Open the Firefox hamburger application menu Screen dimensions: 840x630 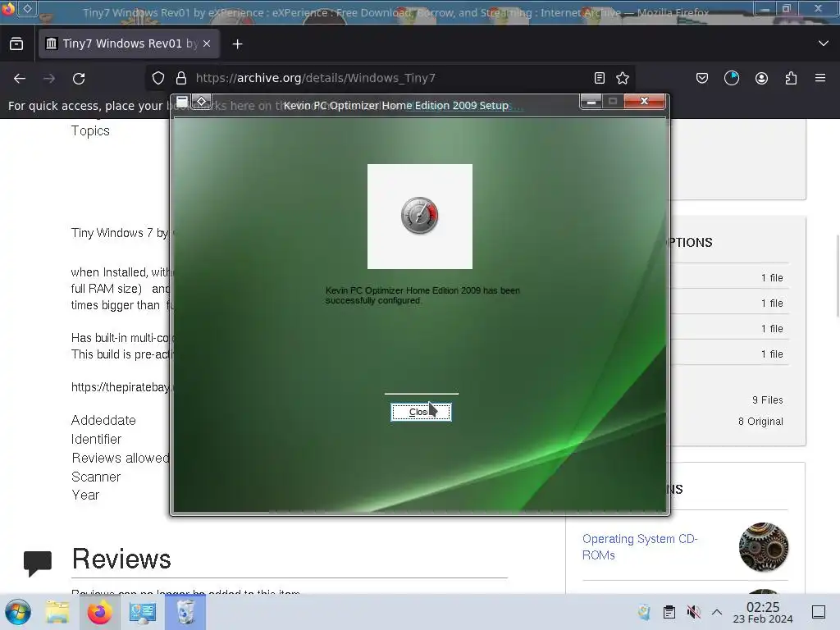[x=820, y=78]
